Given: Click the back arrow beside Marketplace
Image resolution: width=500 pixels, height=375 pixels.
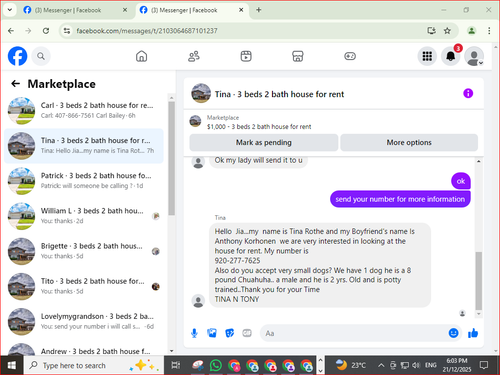Looking at the screenshot, I should 16,84.
